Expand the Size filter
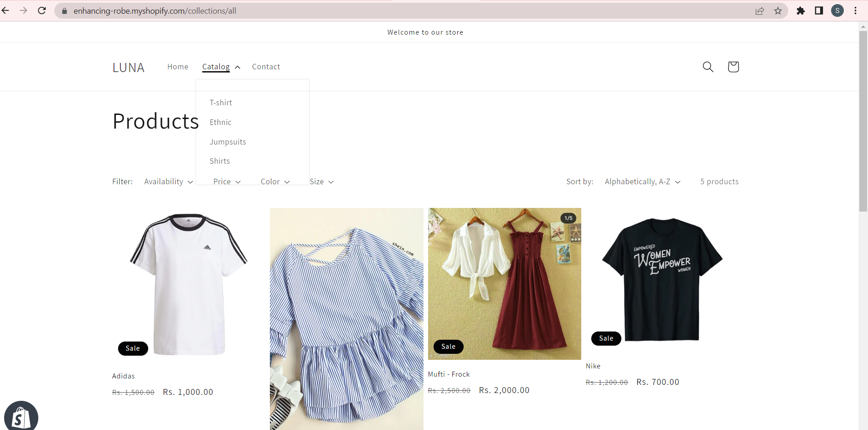Viewport: 868px width, 430px height. pos(322,181)
